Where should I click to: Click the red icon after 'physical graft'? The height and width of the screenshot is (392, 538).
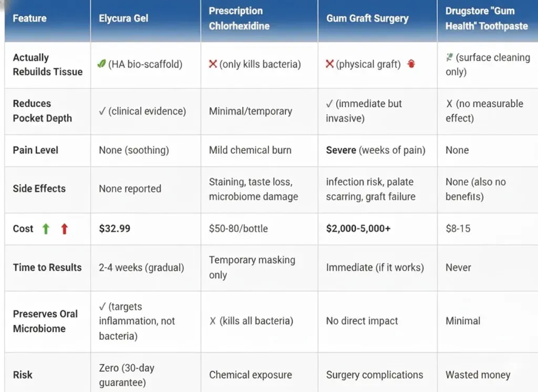411,64
